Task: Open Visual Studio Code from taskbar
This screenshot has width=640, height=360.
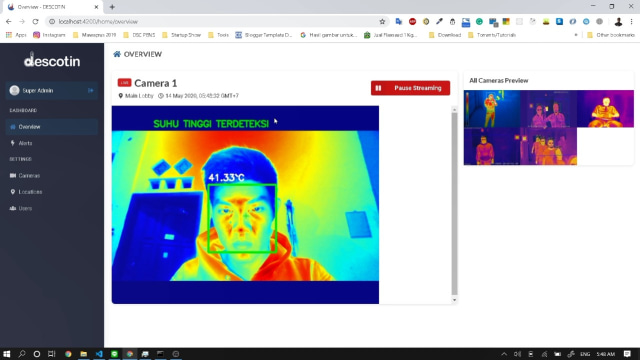Action: pyautogui.click(x=99, y=354)
